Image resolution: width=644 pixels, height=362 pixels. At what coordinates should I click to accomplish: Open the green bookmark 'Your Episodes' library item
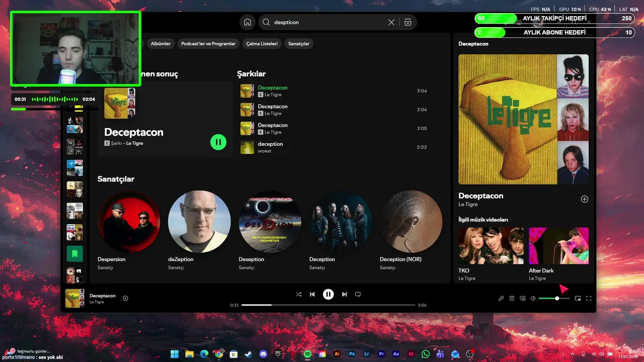(x=74, y=254)
